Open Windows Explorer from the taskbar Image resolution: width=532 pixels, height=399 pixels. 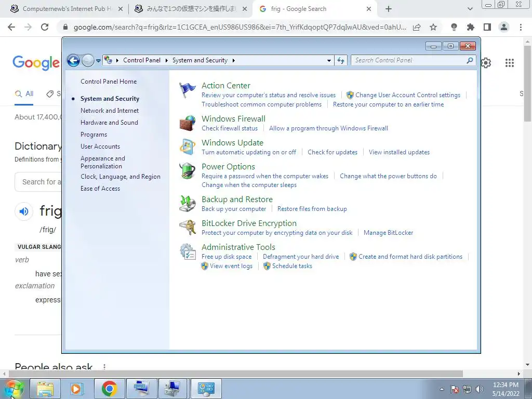pyautogui.click(x=46, y=389)
